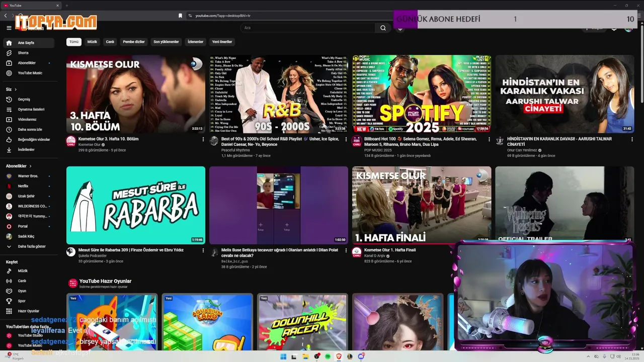Expand the Abonelikler section header chevron
Screen dimensions: 644x362
30,166
